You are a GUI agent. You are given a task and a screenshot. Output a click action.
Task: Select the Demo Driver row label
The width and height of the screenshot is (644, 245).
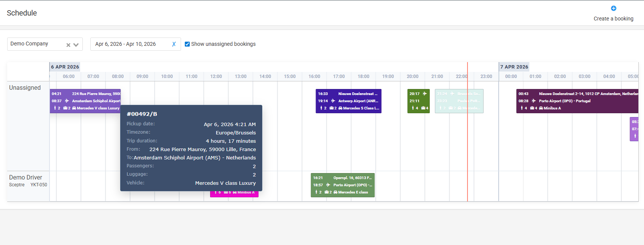tap(26, 177)
